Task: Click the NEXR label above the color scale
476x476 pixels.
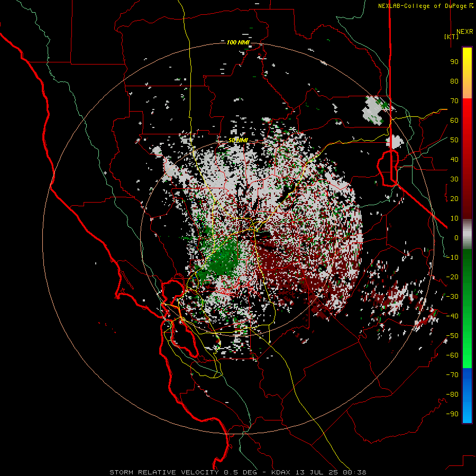Action: (464, 32)
